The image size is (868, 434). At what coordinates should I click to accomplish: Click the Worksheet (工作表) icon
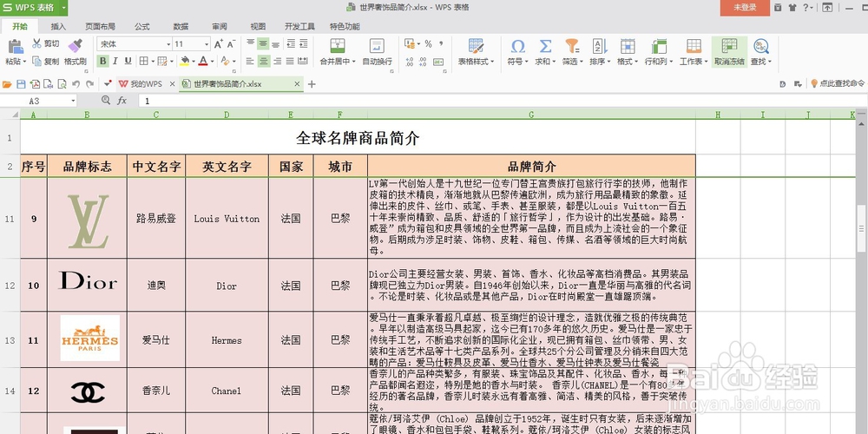(x=694, y=46)
